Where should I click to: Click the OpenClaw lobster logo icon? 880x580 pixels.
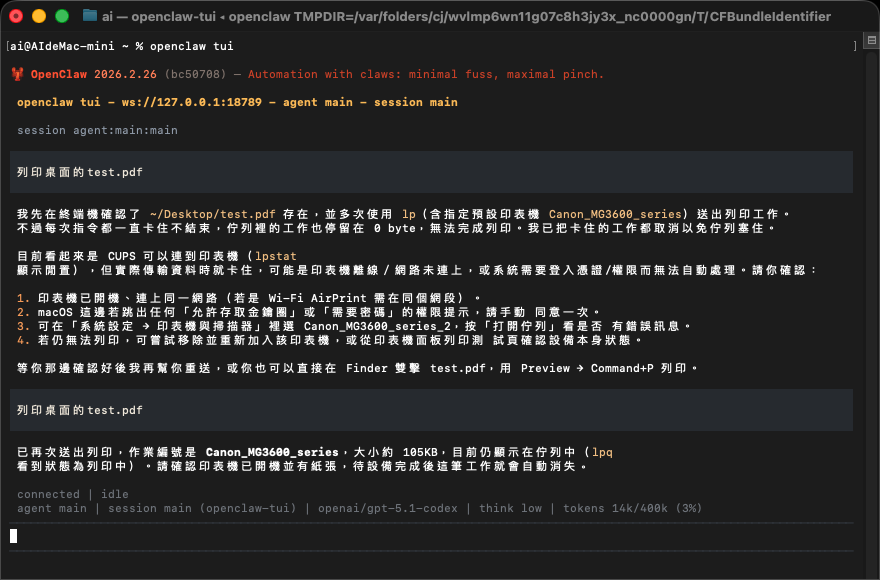(17, 74)
